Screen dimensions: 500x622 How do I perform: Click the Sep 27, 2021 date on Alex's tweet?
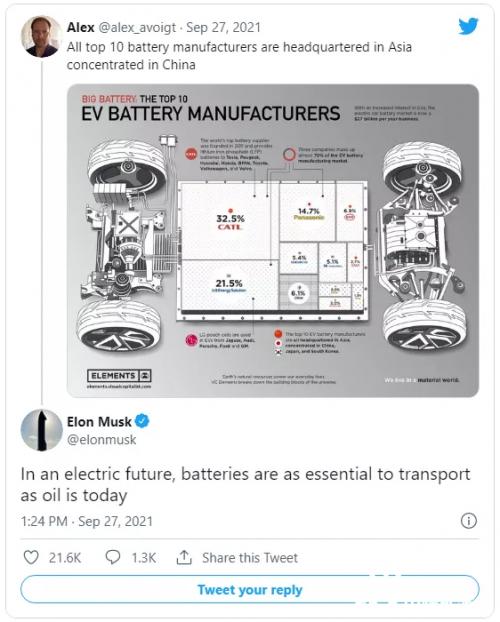click(223, 27)
